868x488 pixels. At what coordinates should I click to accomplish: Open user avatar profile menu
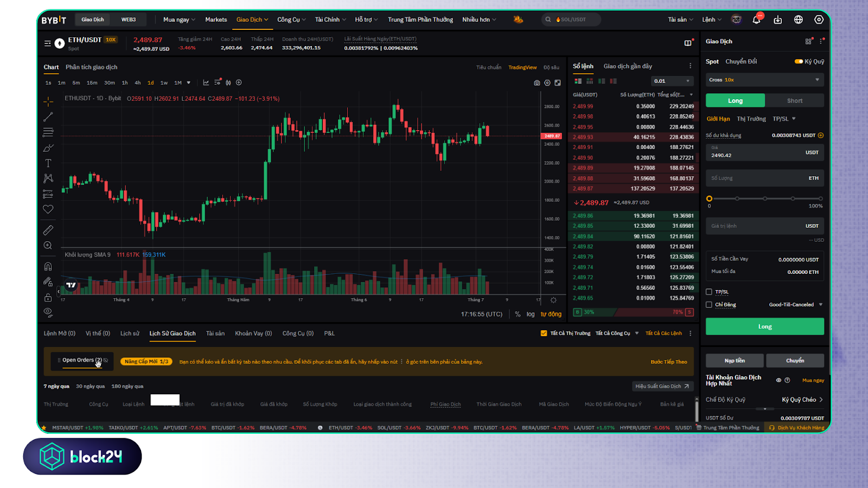click(x=736, y=20)
